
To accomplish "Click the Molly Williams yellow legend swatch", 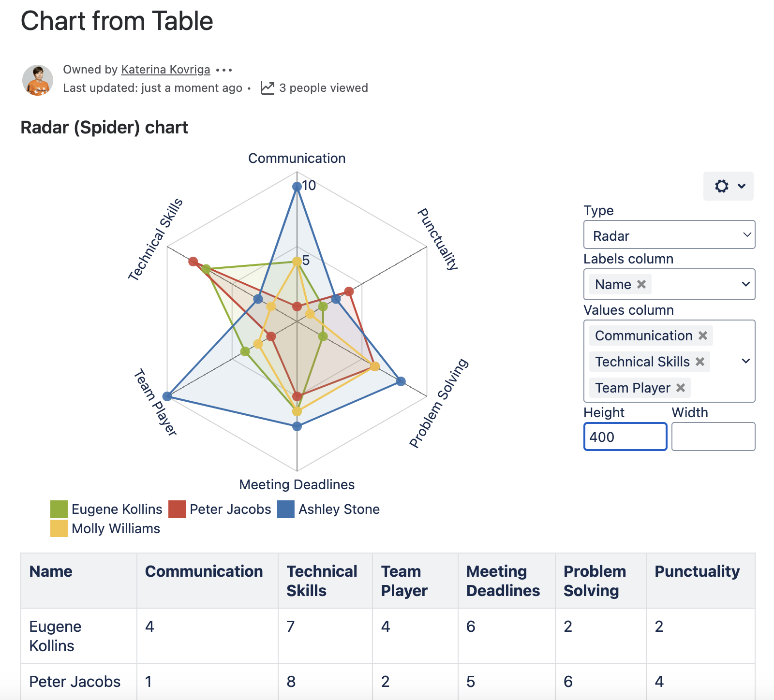I will tap(59, 528).
